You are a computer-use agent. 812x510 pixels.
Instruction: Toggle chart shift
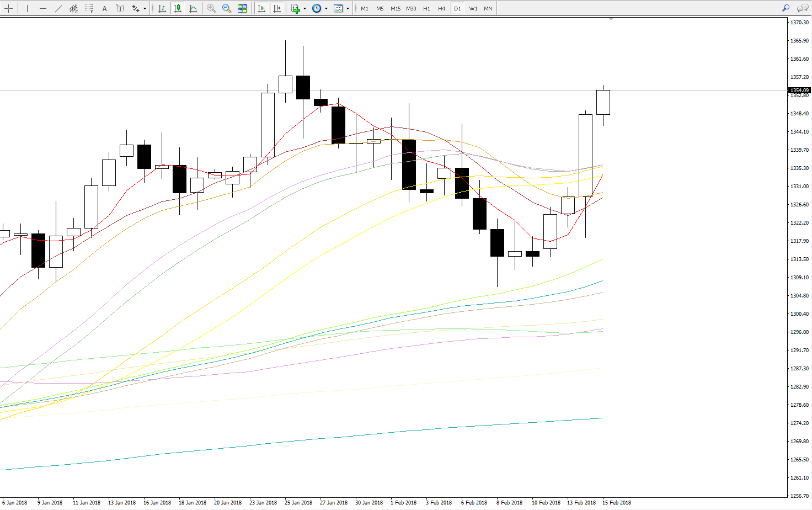277,8
